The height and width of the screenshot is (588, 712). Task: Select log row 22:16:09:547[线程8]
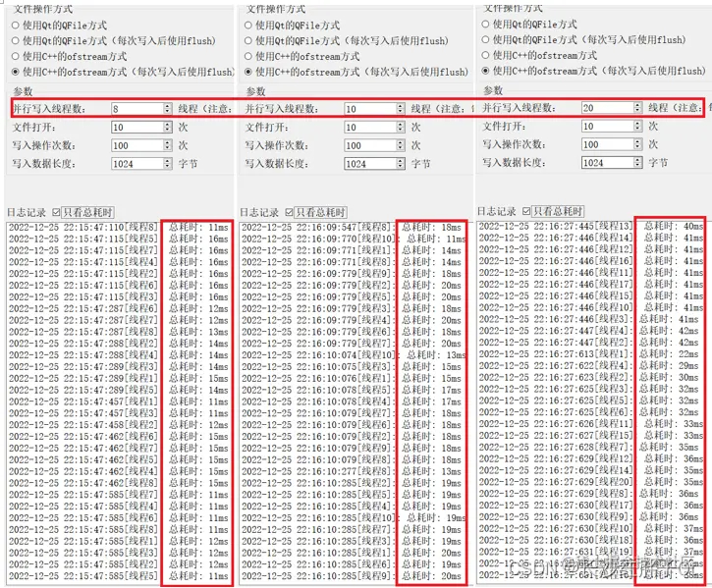click(352, 227)
